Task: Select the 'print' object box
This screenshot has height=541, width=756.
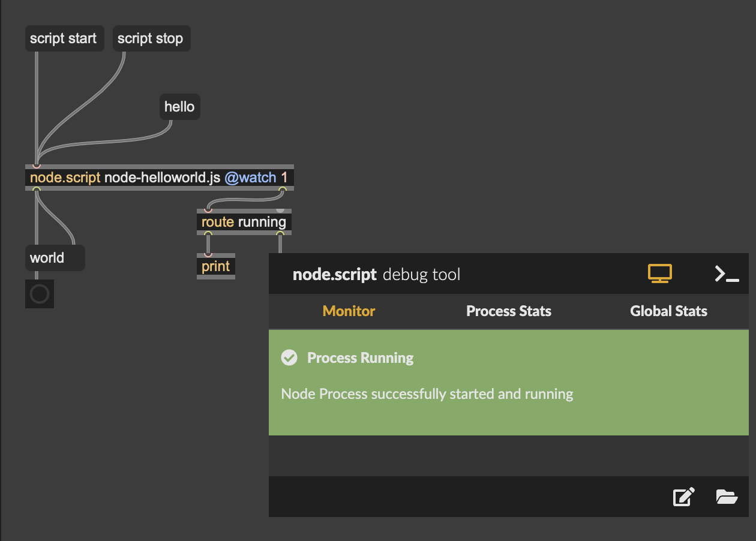Action: point(216,266)
